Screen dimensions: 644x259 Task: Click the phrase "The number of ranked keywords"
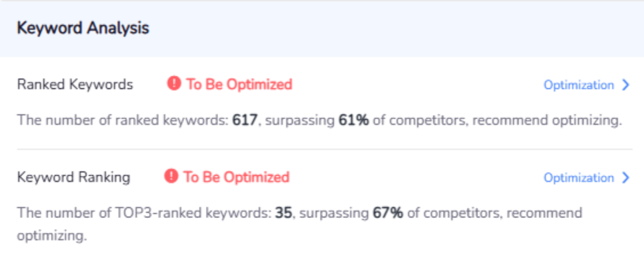[122, 121]
